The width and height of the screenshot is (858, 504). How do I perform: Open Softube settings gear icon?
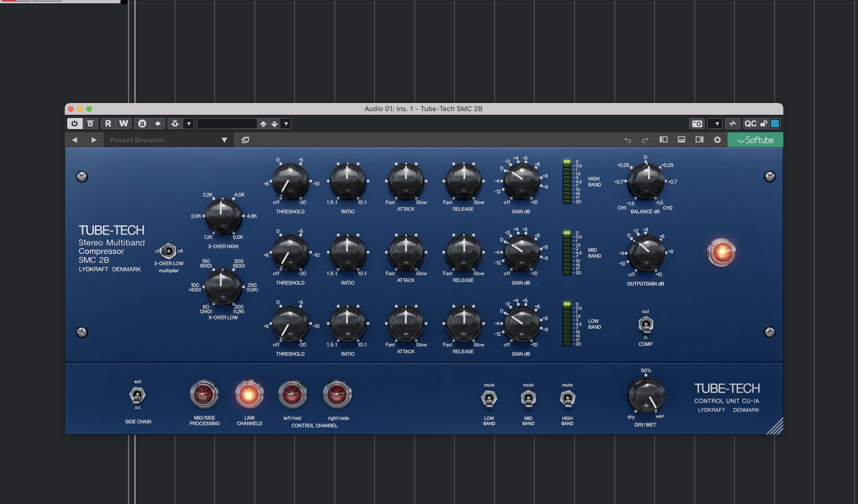[717, 140]
